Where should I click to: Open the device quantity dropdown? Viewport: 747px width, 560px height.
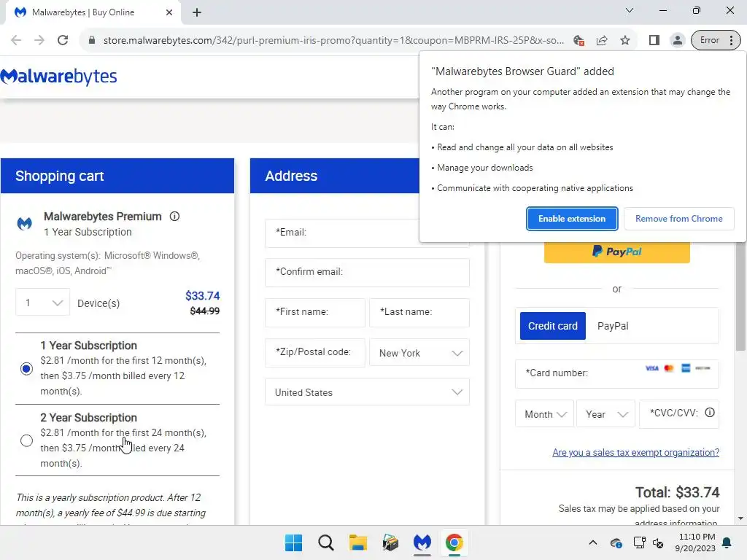43,303
